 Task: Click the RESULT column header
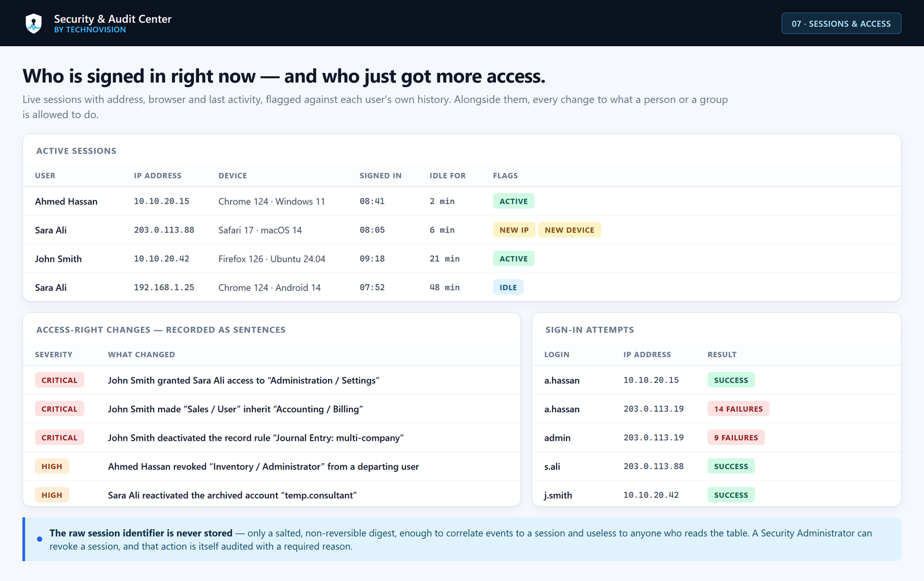[722, 355]
